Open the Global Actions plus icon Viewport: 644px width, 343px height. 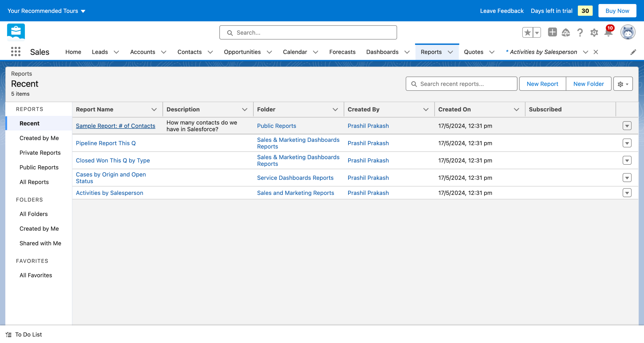(552, 32)
